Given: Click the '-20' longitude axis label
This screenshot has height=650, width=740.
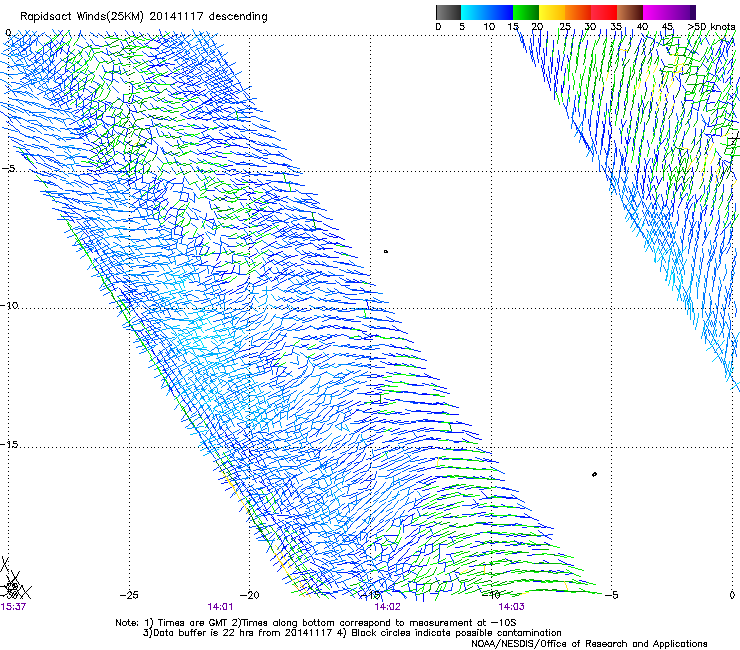Looking at the screenshot, I should click(x=250, y=595).
